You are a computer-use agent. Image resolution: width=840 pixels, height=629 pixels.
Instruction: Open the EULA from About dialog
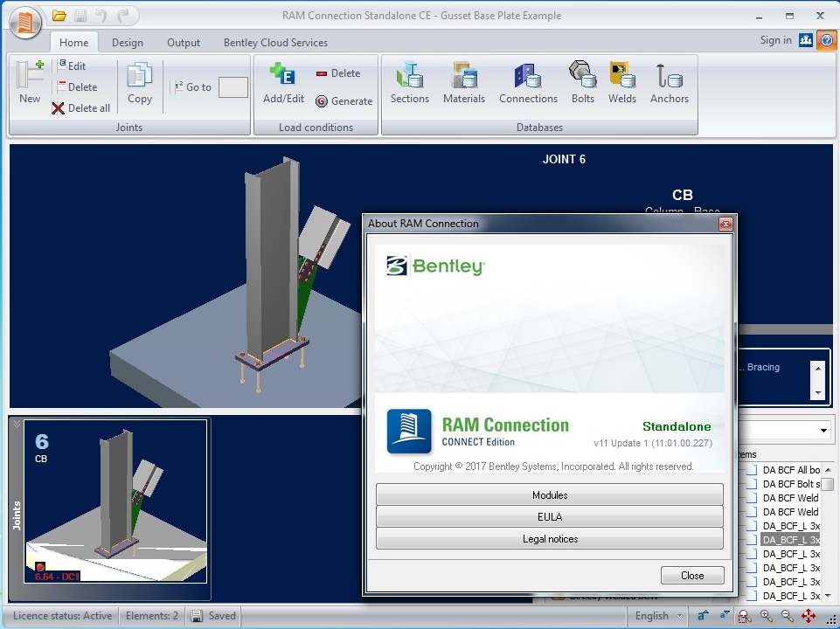[550, 516]
